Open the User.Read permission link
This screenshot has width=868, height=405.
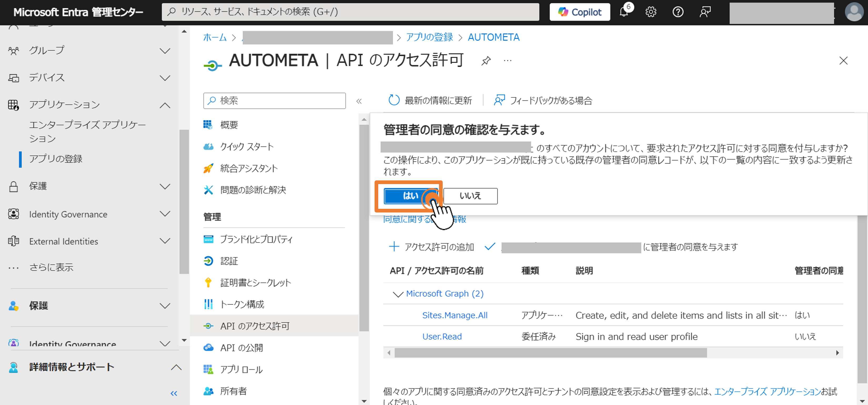point(442,337)
